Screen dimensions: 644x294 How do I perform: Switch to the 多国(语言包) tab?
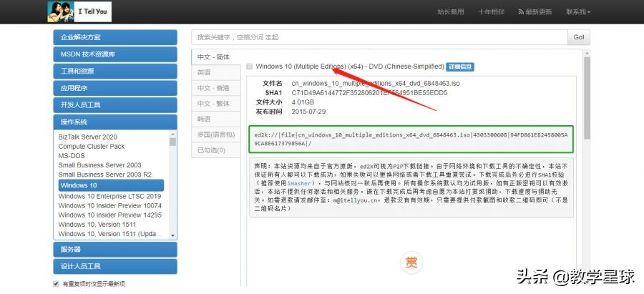coord(216,134)
